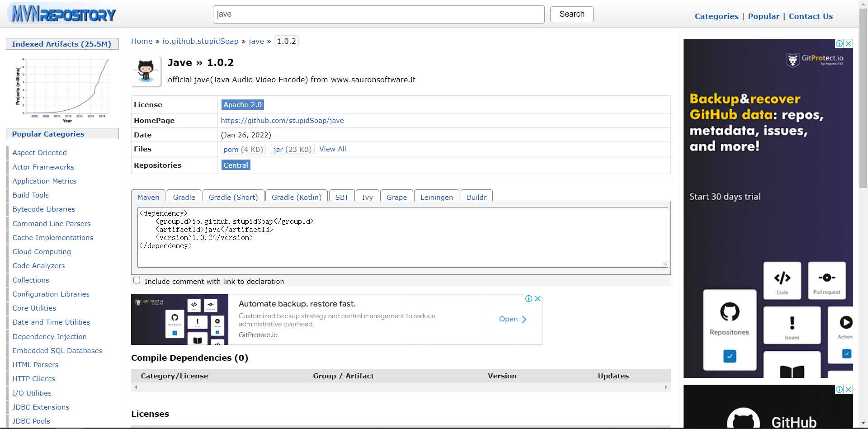This screenshot has height=429, width=868.
Task: Open JDBC Extensions category
Action: [x=41, y=407]
